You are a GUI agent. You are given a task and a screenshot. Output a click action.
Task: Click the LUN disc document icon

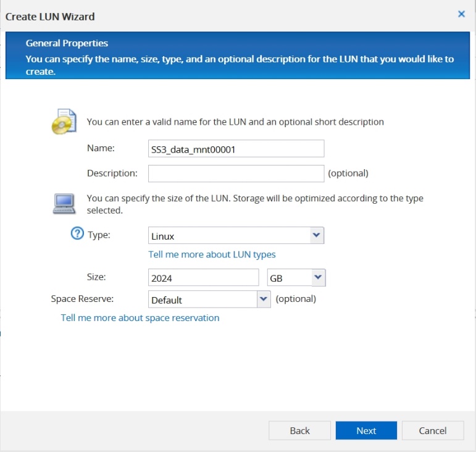64,122
